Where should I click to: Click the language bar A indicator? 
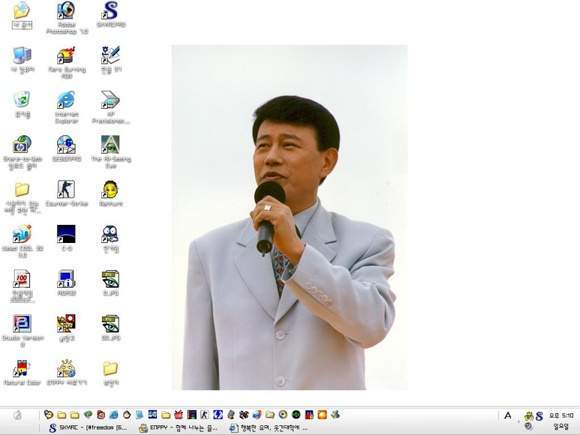508,416
